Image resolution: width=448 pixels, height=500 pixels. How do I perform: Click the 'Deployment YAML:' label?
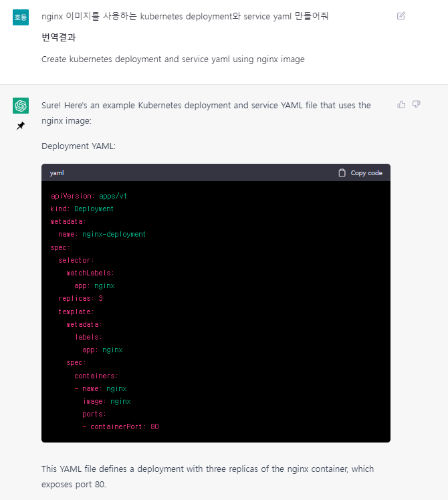click(78, 146)
